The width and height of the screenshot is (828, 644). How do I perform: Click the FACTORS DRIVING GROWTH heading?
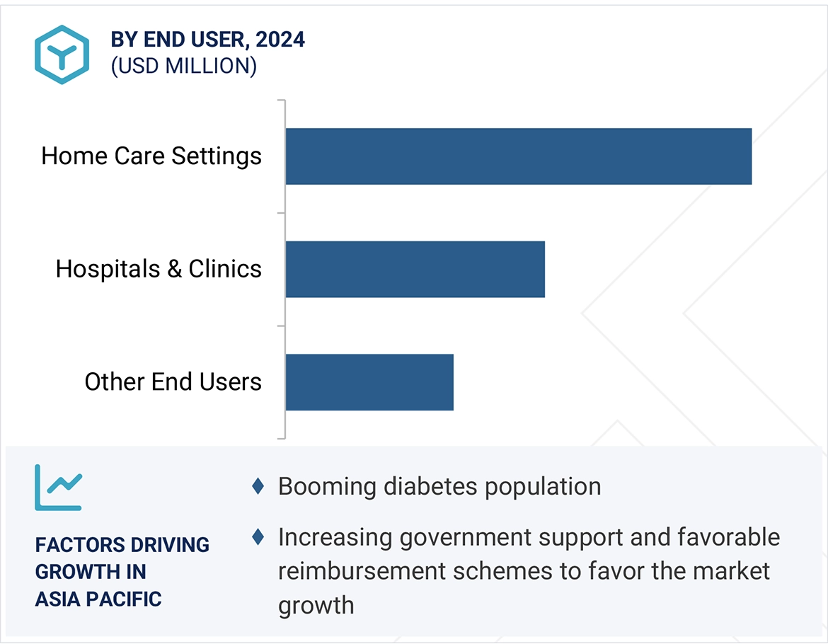click(122, 558)
